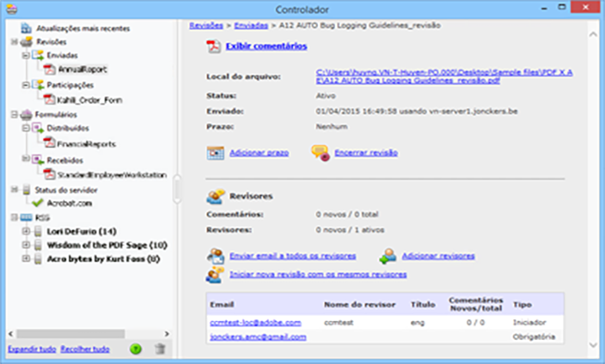
Task: Click the Enviar email a todos icon
Action: coord(216,256)
